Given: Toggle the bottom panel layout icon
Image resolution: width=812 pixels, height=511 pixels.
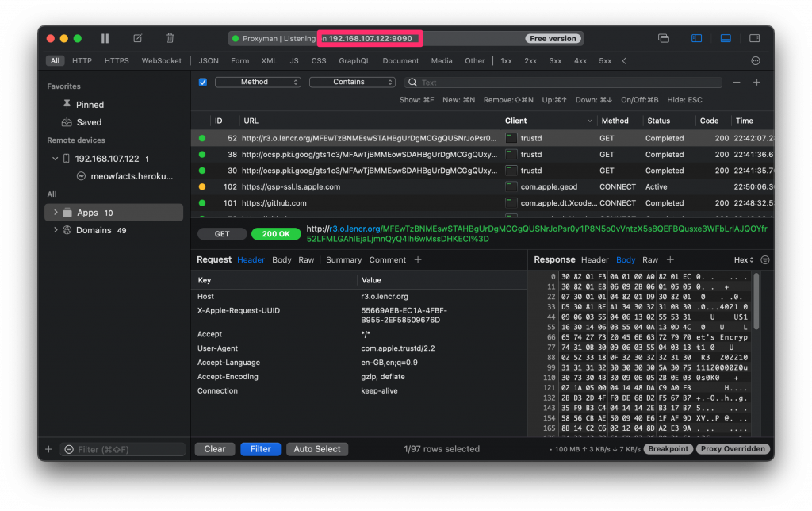Looking at the screenshot, I should 726,38.
